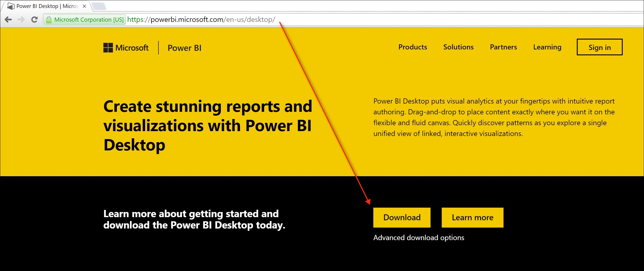Click the 'Learn more about getting started' text

pyautogui.click(x=194, y=219)
